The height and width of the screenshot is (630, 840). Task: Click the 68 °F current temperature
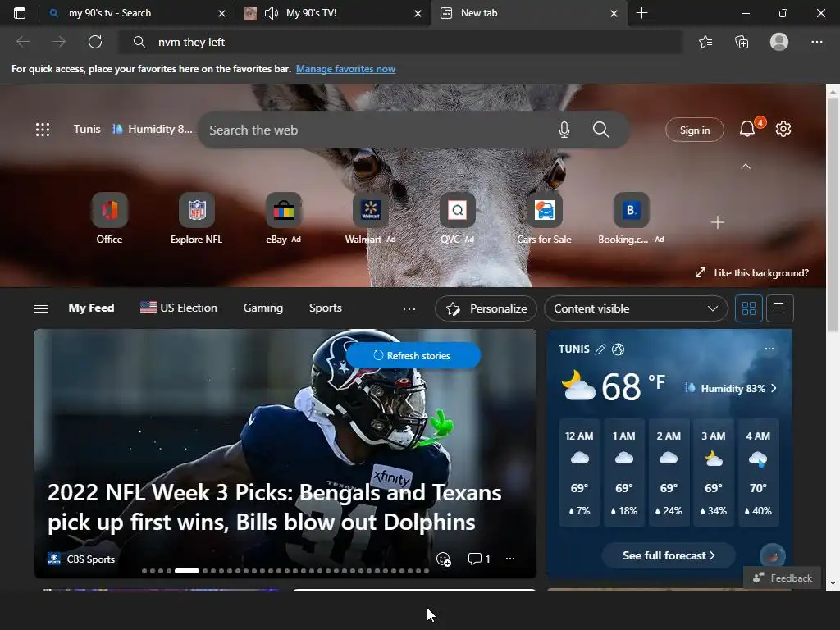pyautogui.click(x=632, y=386)
